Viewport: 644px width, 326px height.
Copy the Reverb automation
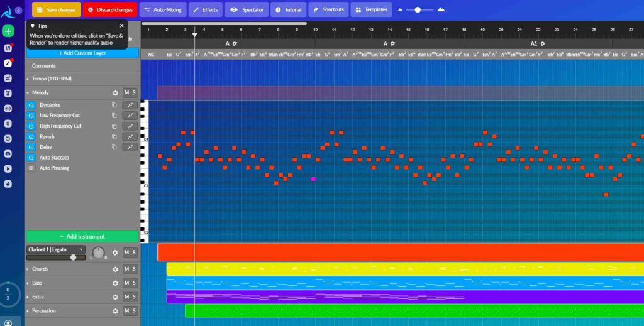114,136
